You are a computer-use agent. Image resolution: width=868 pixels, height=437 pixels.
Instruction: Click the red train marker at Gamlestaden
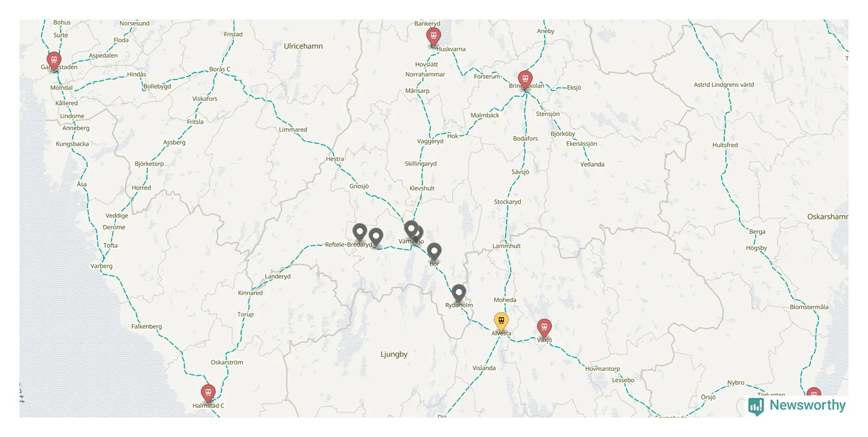coord(53,62)
